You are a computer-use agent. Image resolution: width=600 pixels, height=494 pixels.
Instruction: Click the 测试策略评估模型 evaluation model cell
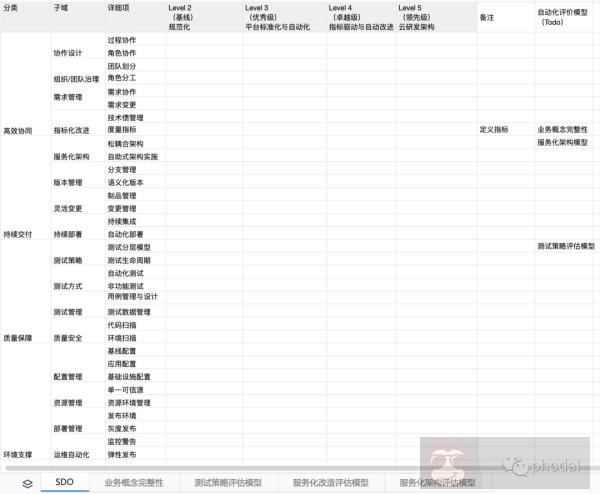(566, 246)
